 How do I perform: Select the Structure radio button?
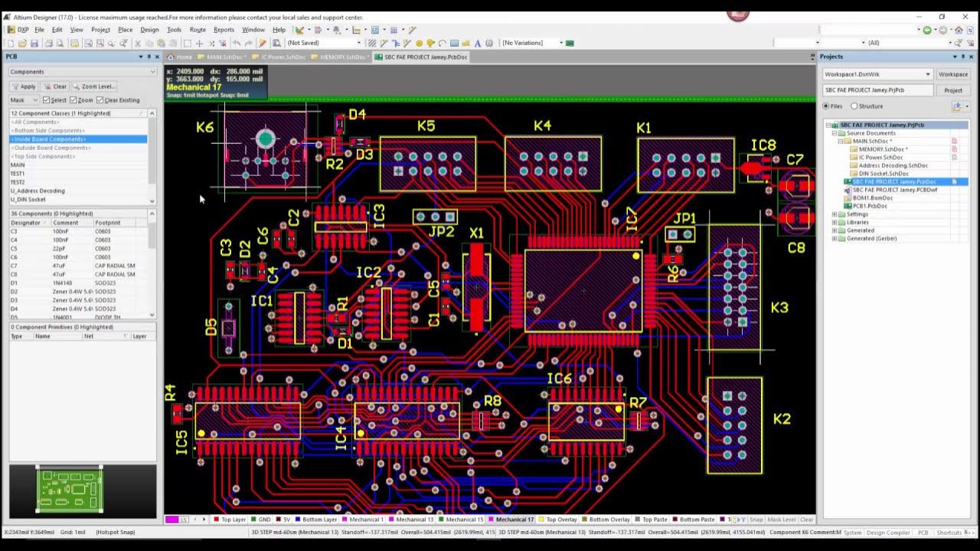pos(854,106)
